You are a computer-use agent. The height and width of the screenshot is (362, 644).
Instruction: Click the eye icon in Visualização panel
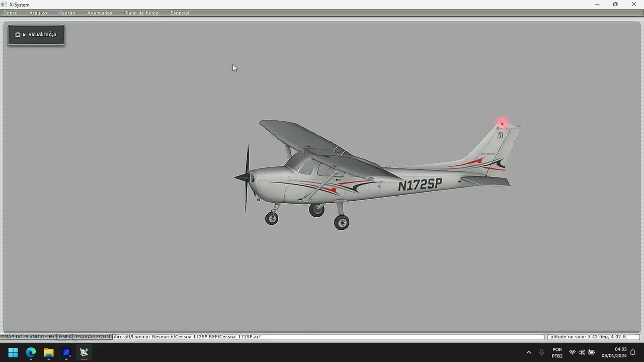point(18,35)
